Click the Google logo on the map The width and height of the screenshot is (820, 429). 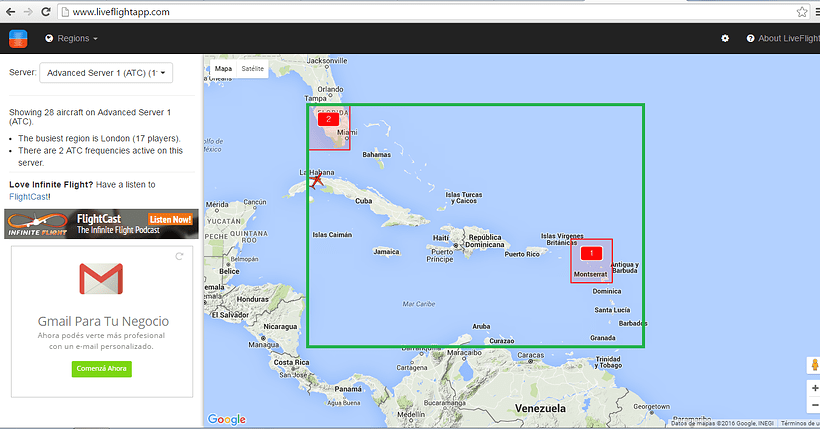(x=226, y=419)
